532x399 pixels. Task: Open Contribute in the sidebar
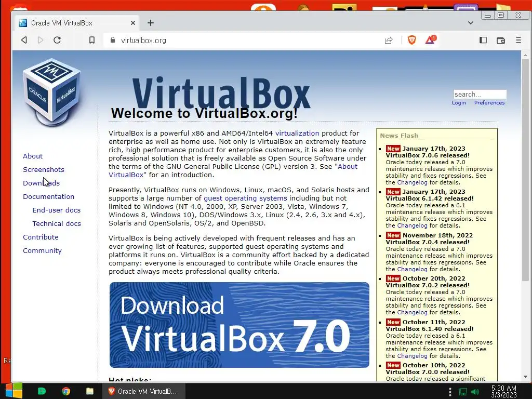point(41,237)
